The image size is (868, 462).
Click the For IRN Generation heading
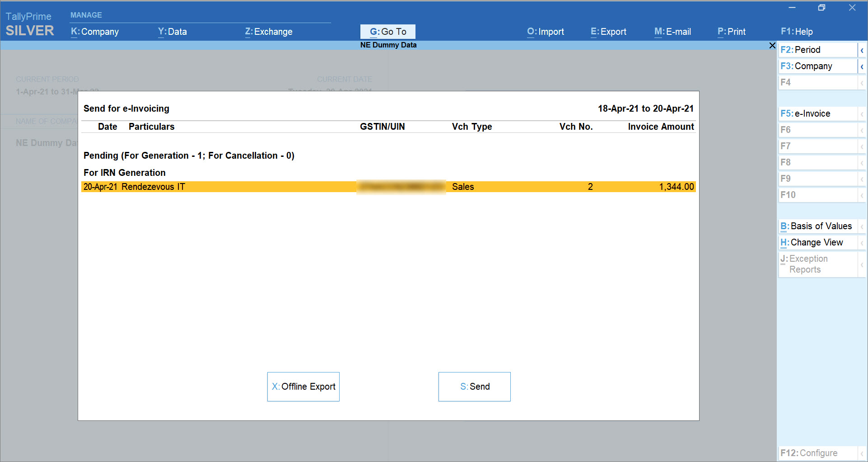pyautogui.click(x=125, y=173)
